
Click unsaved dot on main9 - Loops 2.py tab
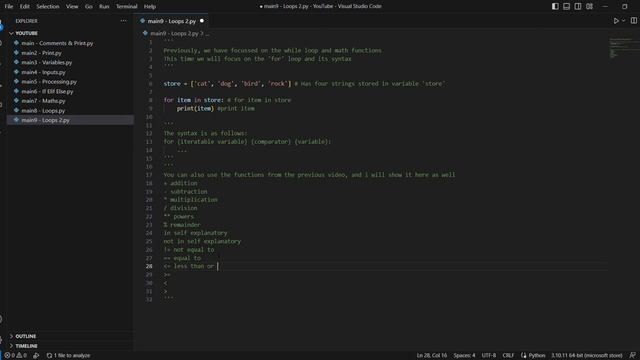(x=202, y=21)
